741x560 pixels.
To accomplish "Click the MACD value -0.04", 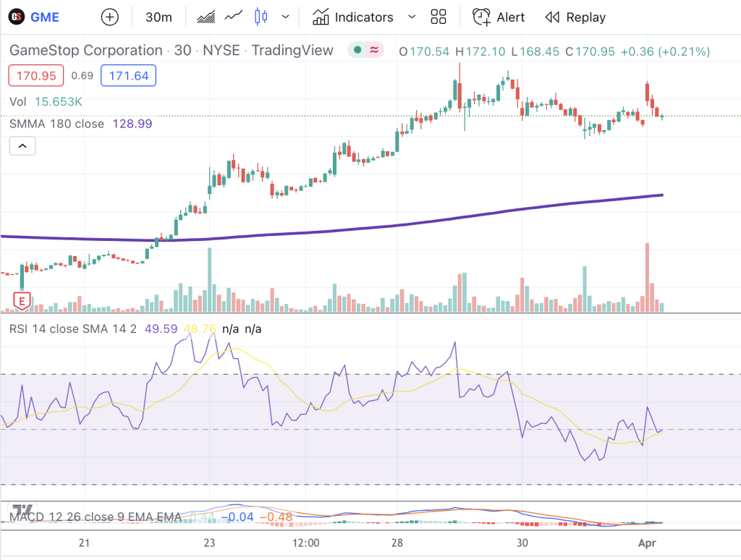I will (237, 517).
